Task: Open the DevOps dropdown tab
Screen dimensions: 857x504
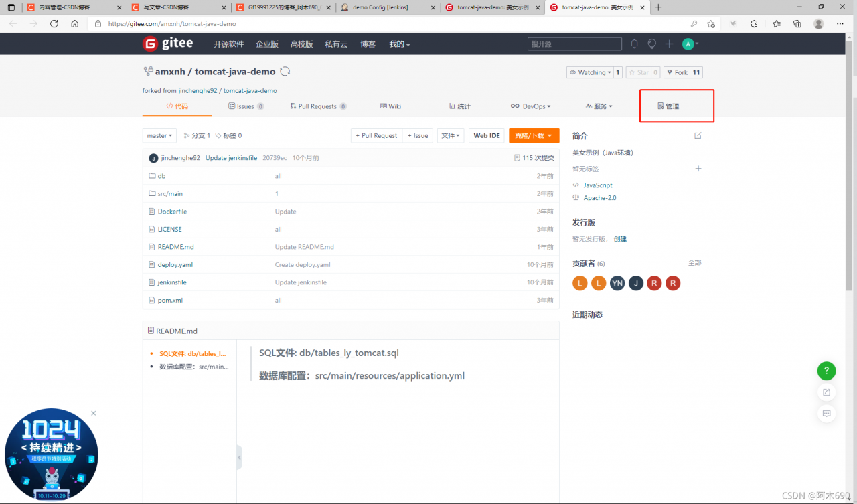Action: 530,106
